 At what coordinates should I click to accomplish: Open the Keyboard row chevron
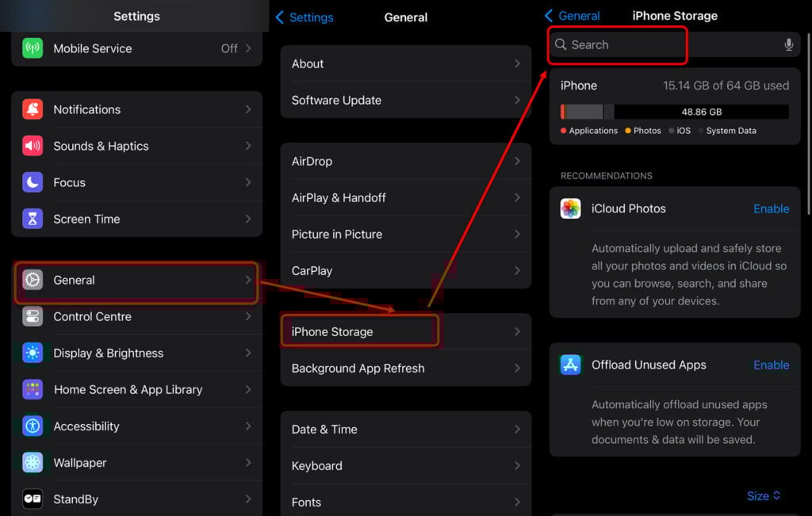517,466
